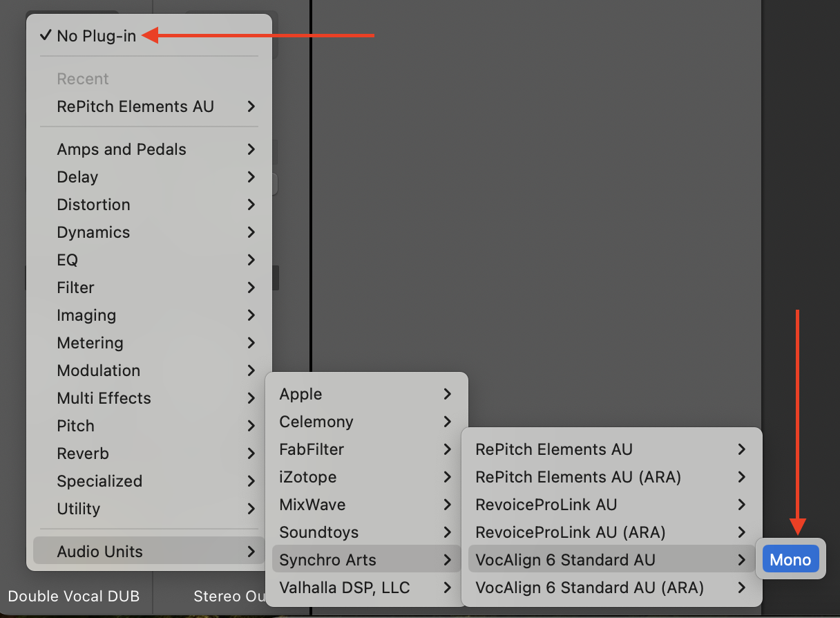840x618 pixels.
Task: Open the Pitch plug-in category
Action: click(75, 426)
